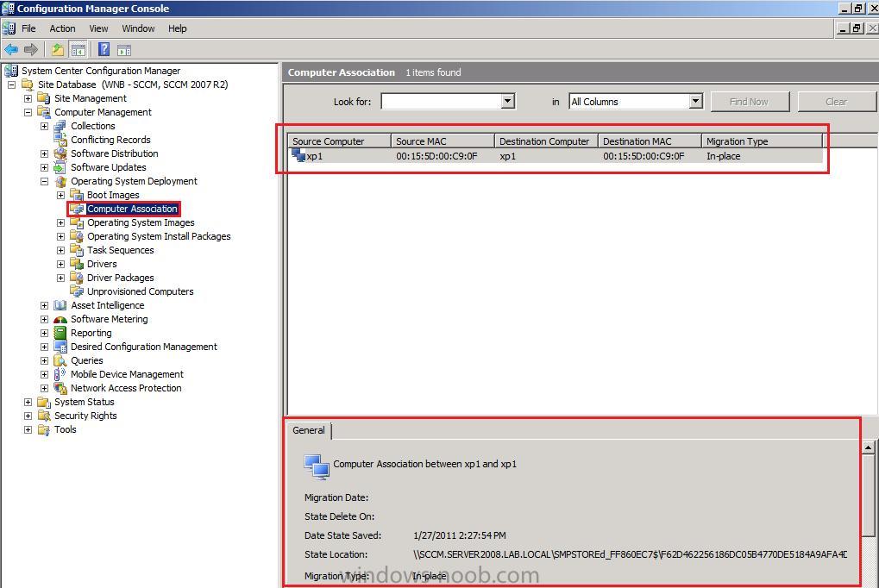Viewport: 879px width, 588px height.
Task: Click the Clear button
Action: point(837,102)
